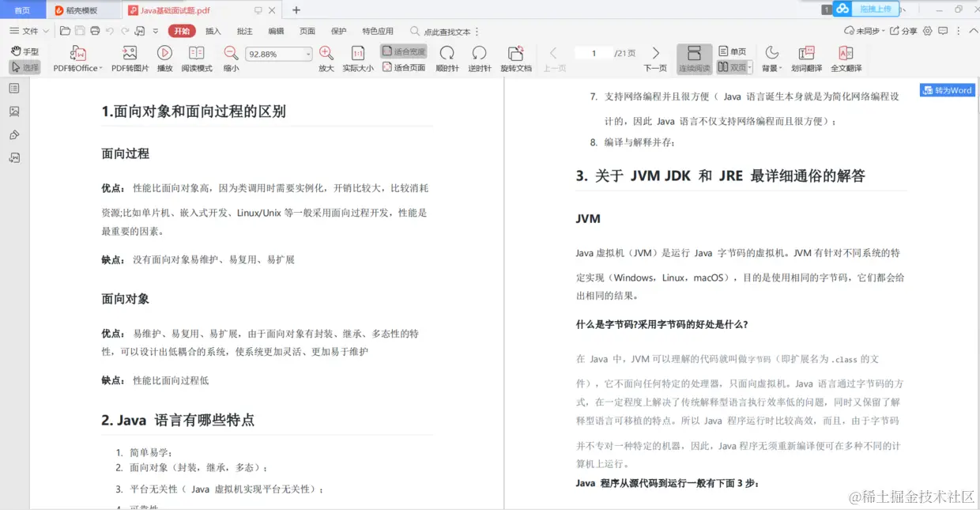
Task: Expand the 双页 dropdown arrow
Action: click(750, 68)
